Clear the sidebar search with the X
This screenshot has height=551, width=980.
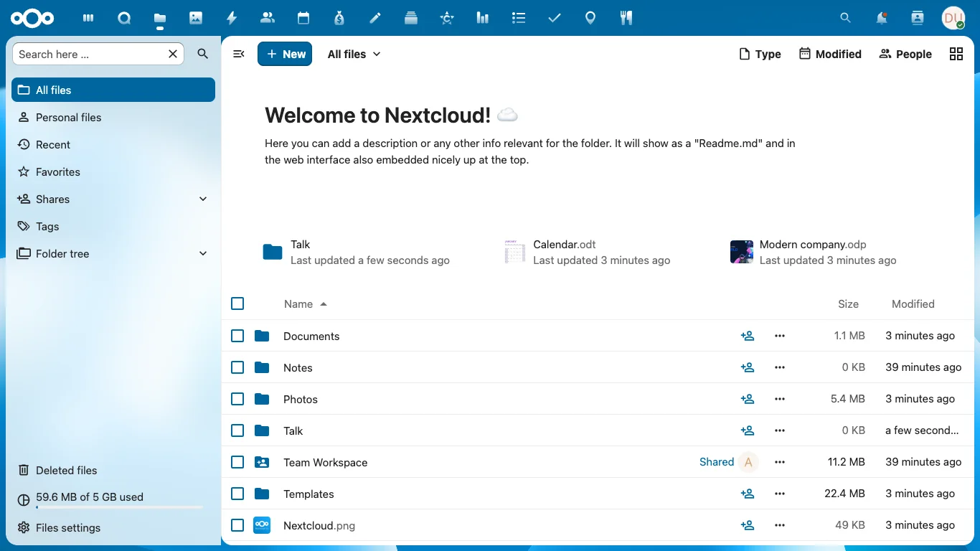[173, 54]
